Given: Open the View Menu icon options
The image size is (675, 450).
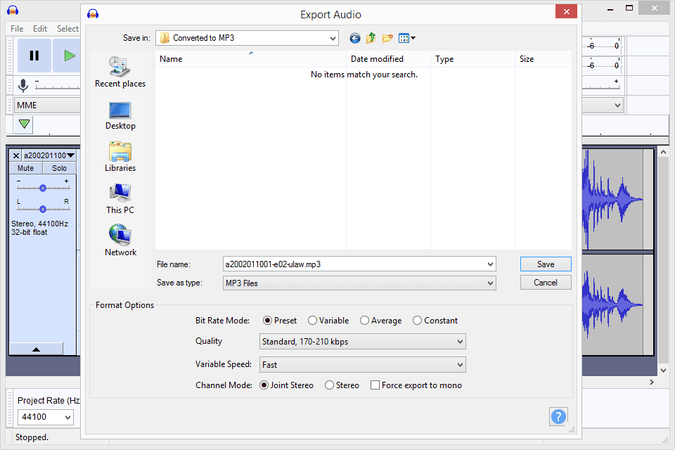Looking at the screenshot, I should pyautogui.click(x=406, y=38).
